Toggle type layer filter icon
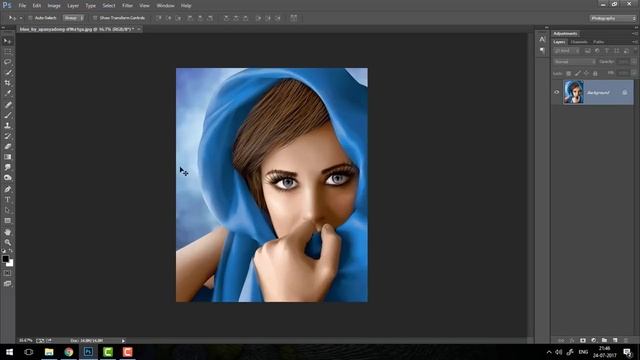This screenshot has width=640, height=360. [607, 51]
